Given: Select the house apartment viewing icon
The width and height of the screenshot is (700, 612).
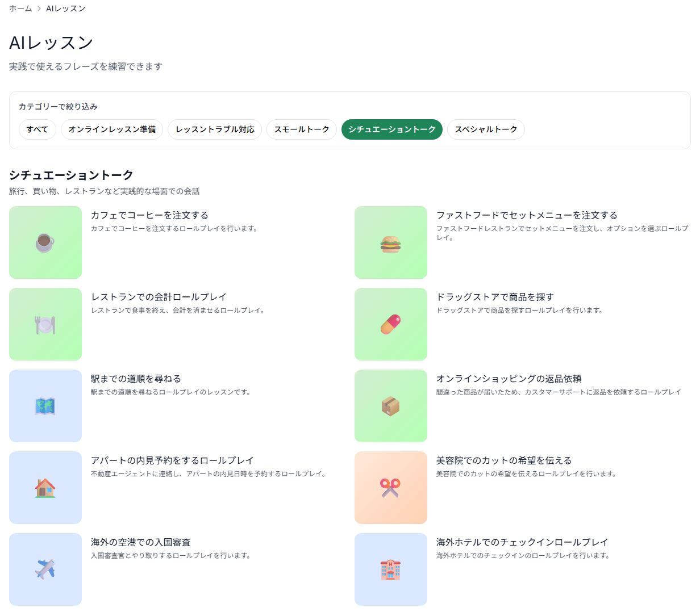Looking at the screenshot, I should pyautogui.click(x=45, y=488).
